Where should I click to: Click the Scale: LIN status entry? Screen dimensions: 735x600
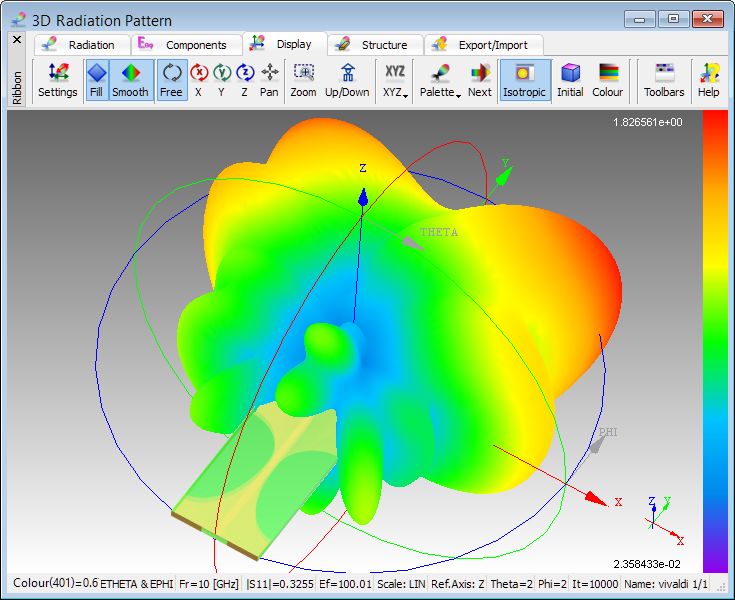(x=401, y=584)
